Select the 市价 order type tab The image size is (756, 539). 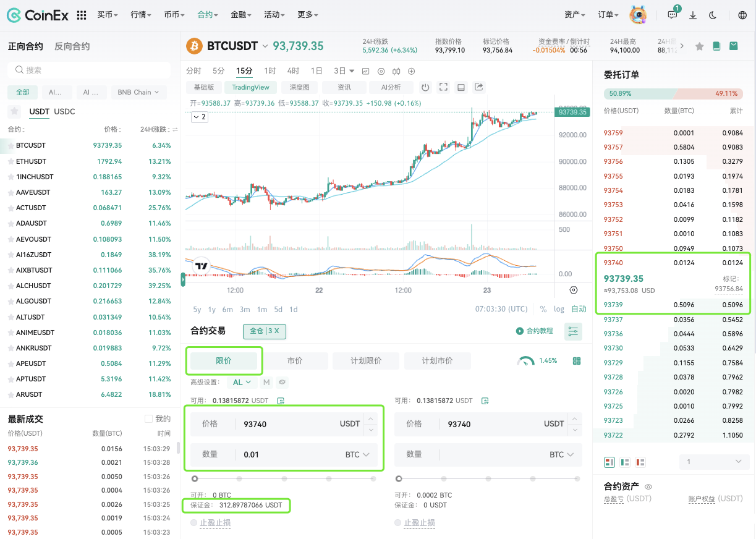tap(295, 361)
